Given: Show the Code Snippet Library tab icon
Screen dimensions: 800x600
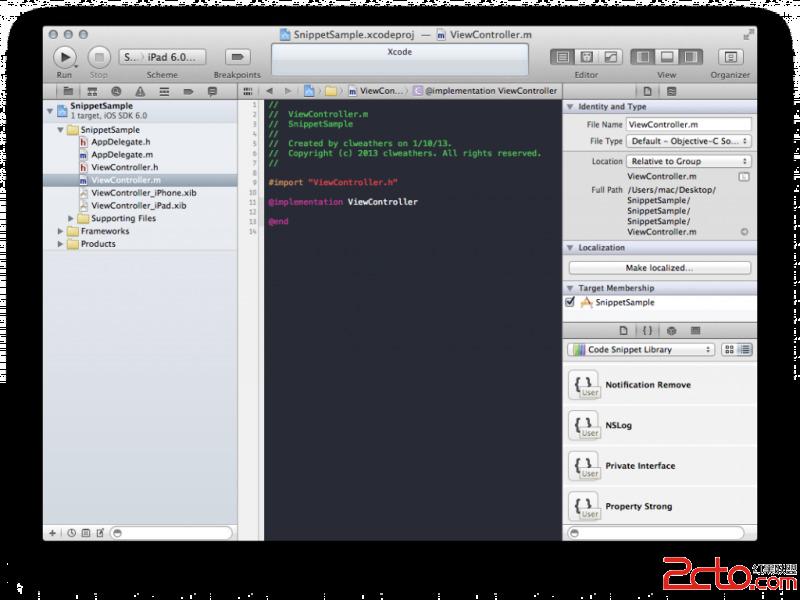Looking at the screenshot, I should click(x=647, y=330).
